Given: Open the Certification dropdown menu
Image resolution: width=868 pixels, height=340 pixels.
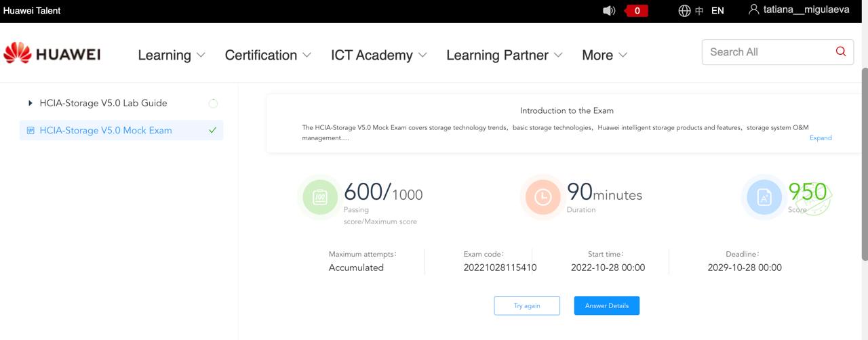Looking at the screenshot, I should click(268, 55).
